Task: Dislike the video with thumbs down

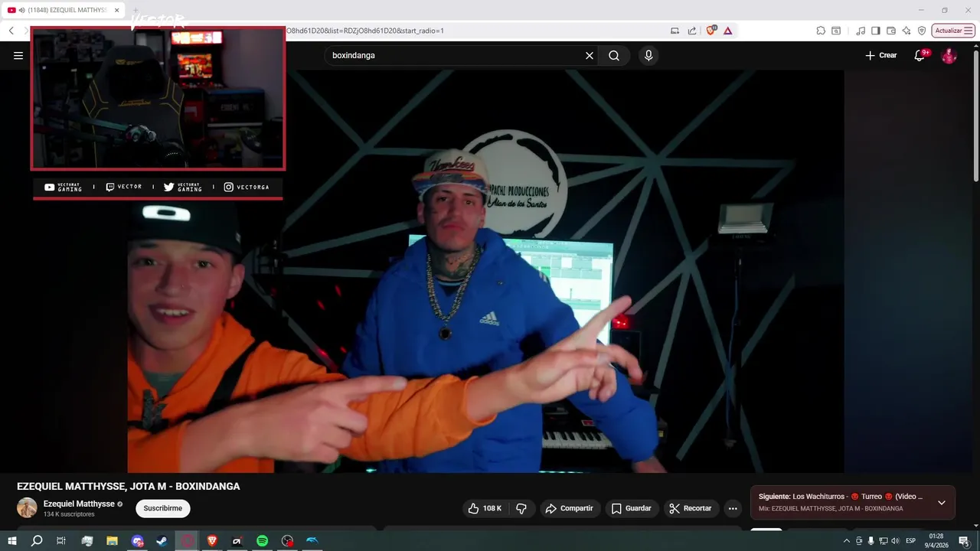Action: 521,508
